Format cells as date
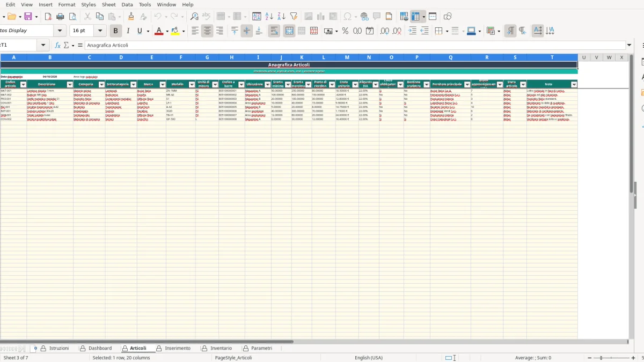The height and width of the screenshot is (362, 644). 370,31
